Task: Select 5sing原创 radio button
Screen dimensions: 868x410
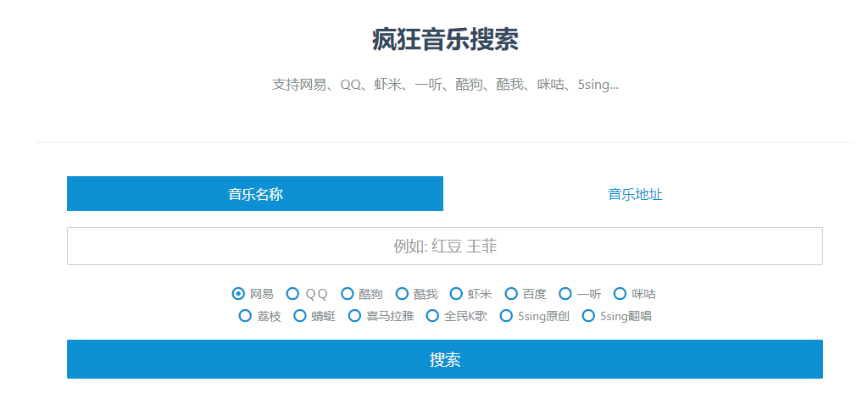Action: (x=506, y=316)
